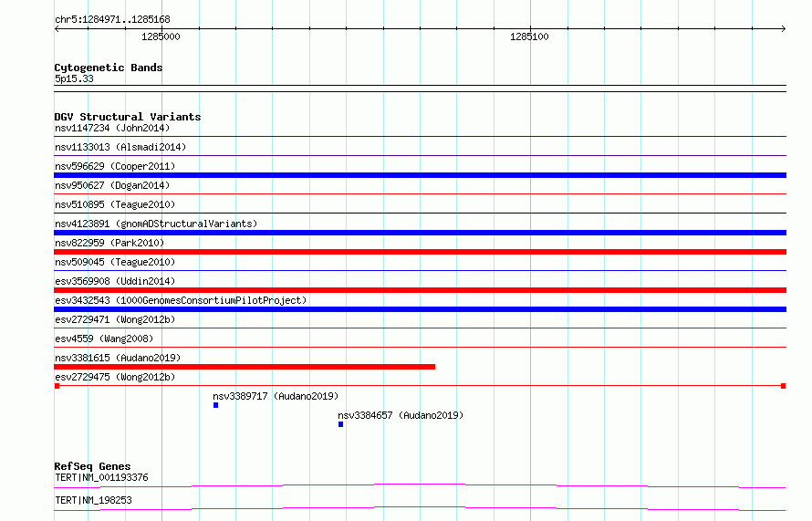Image resolution: width=812 pixels, height=521 pixels.
Task: Click the chr5:1284971..1285168 region label
Action: tap(112, 20)
